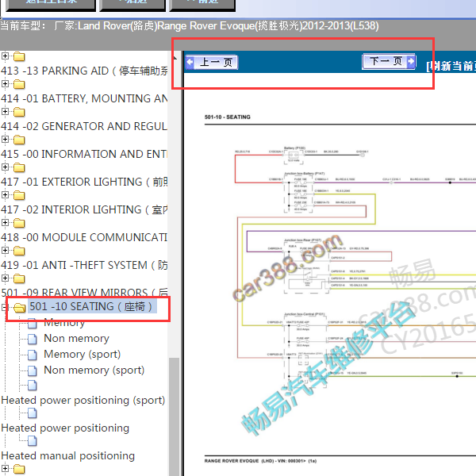The image size is (476, 476).
Task: Select 414-02 GENERATOR AND REGUL label
Action: tap(84, 126)
